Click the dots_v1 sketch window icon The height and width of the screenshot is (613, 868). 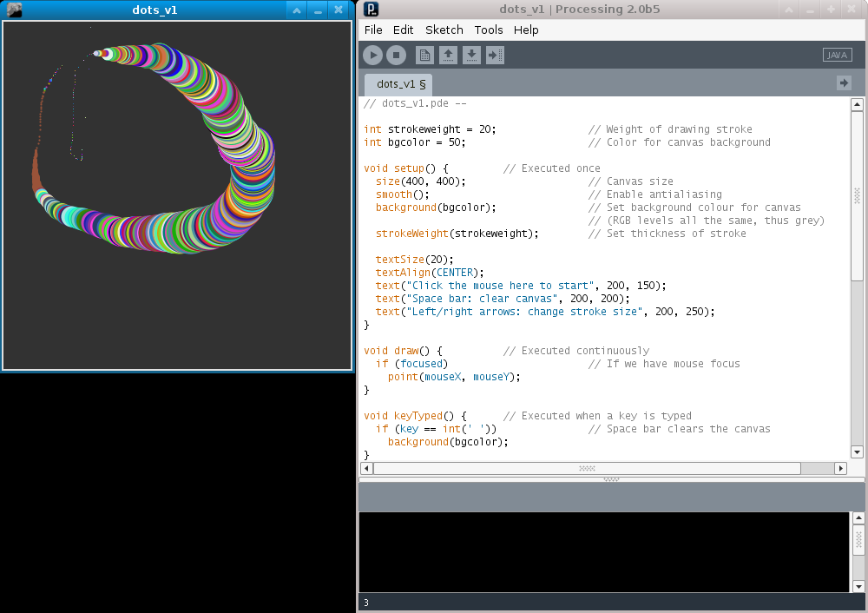[x=14, y=10]
